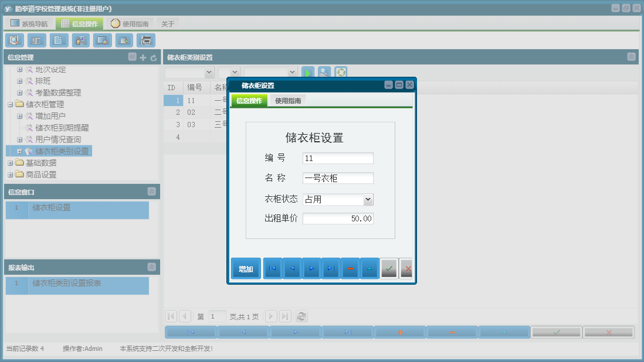Click the document list toolbar icon

58,40
